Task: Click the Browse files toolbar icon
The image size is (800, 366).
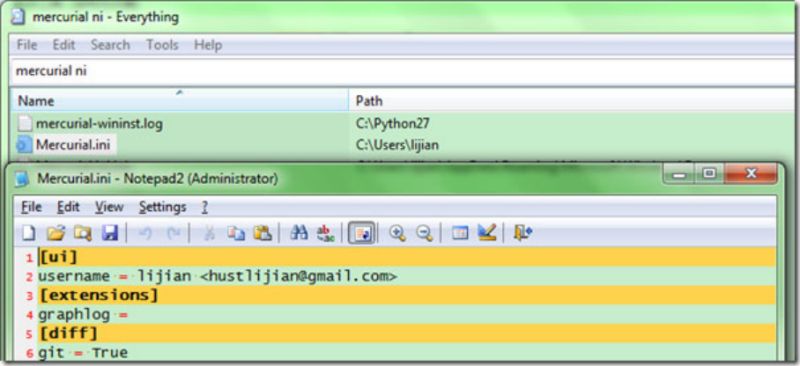Action: 83,233
